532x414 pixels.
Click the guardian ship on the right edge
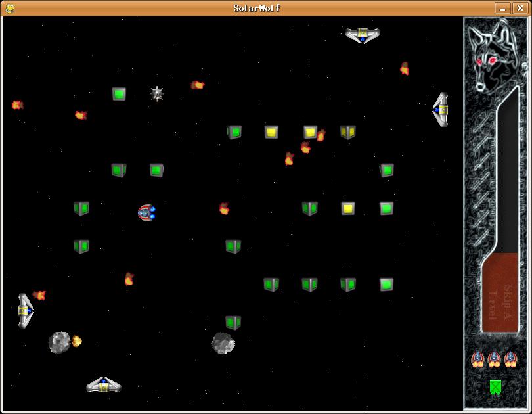coord(441,110)
